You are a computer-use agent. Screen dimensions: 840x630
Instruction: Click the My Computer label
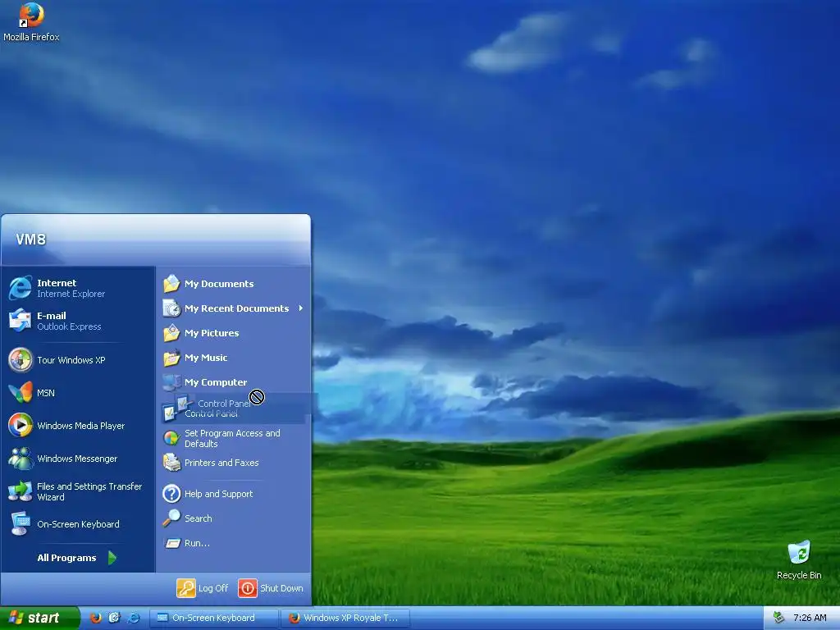tap(216, 382)
